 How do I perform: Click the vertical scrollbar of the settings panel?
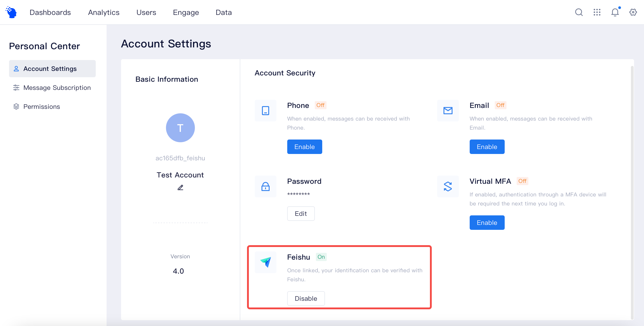[632, 193]
